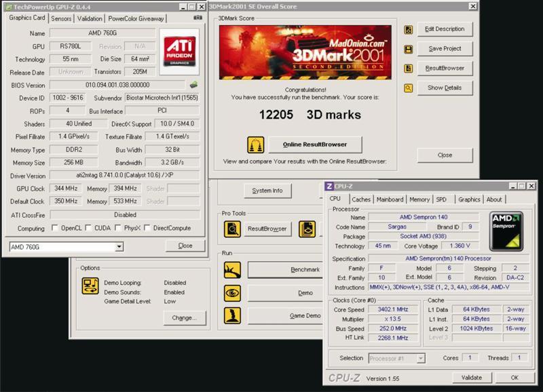The image size is (543, 392).
Task: Click the GPU Name field AMD 760G
Action: 102,33
